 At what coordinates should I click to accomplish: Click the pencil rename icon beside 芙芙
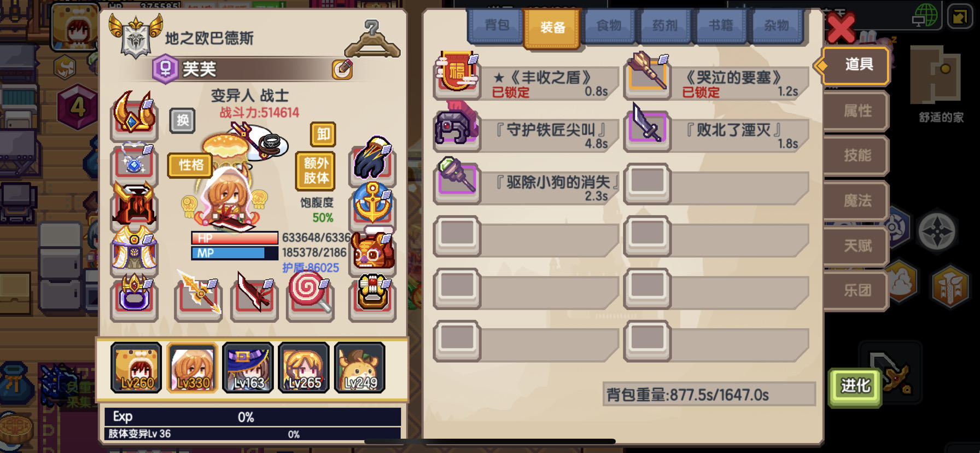pyautogui.click(x=342, y=69)
